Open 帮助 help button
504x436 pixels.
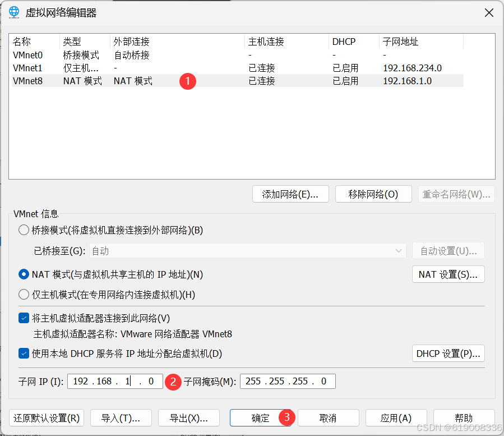pyautogui.click(x=464, y=418)
